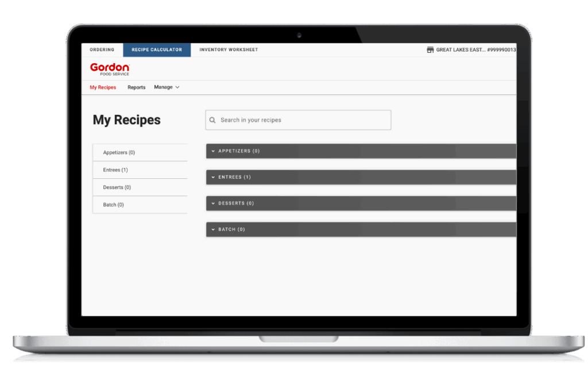Image resolution: width=588 pixels, height=376 pixels.
Task: Switch to the Ordering tab
Action: [x=102, y=50]
